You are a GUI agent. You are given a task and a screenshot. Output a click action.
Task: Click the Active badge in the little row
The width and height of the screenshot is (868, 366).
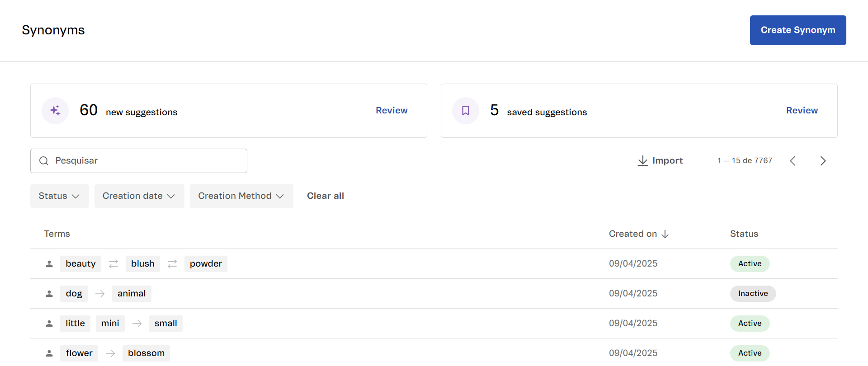tap(750, 324)
